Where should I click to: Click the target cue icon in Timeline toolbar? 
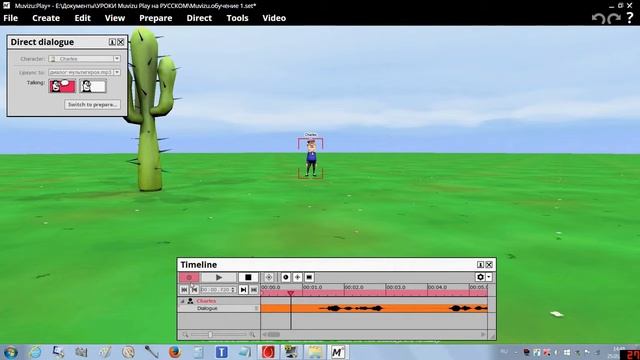coord(269,278)
